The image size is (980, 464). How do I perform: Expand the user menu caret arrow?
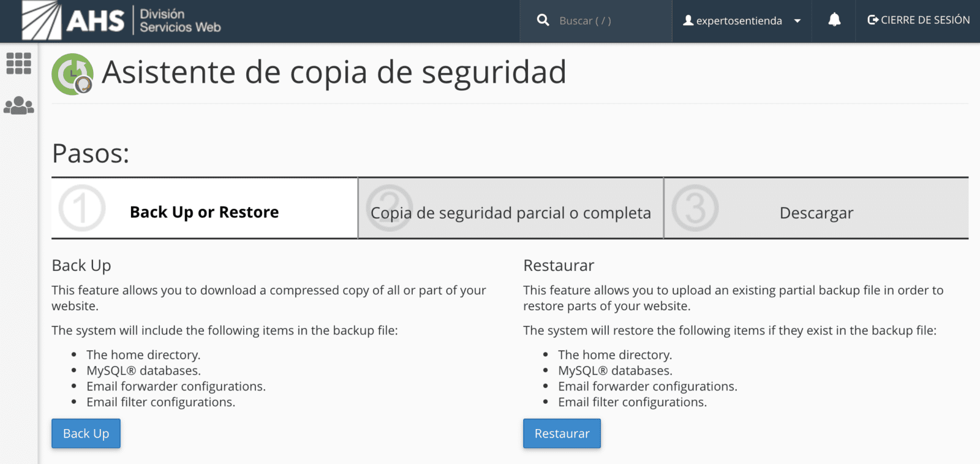tap(797, 21)
